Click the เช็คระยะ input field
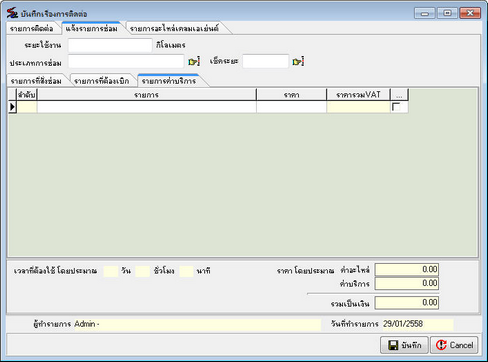This screenshot has height=362, width=488. coord(266,61)
